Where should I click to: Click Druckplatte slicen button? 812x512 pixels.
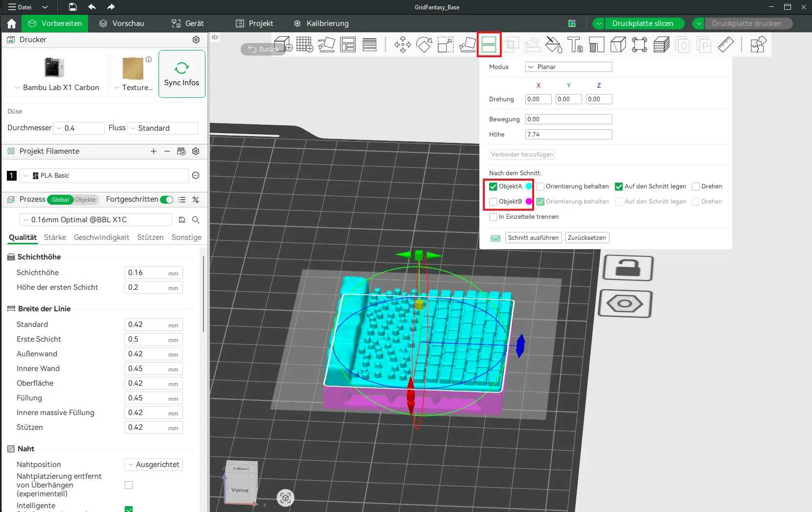tap(643, 23)
